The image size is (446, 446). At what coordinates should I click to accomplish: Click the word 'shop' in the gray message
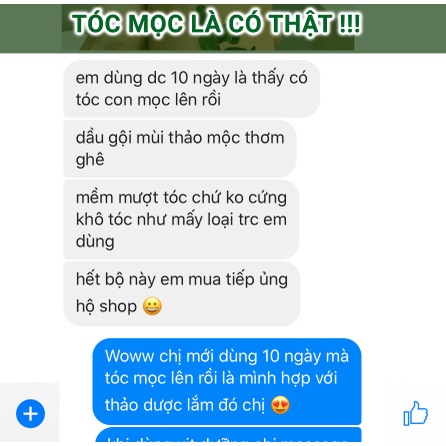(x=118, y=306)
